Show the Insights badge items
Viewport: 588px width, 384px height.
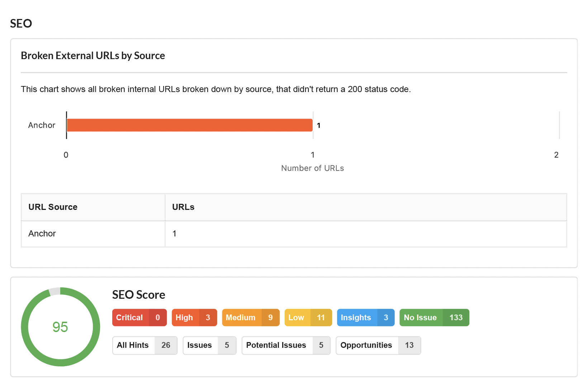click(366, 317)
